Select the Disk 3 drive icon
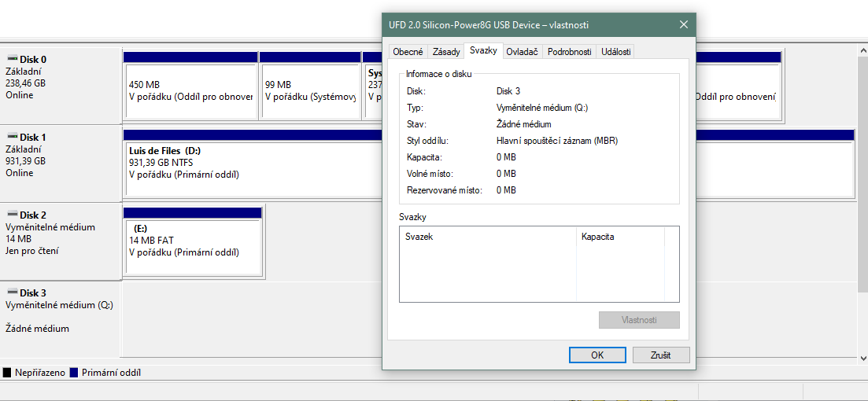The height and width of the screenshot is (401, 868). click(12, 292)
